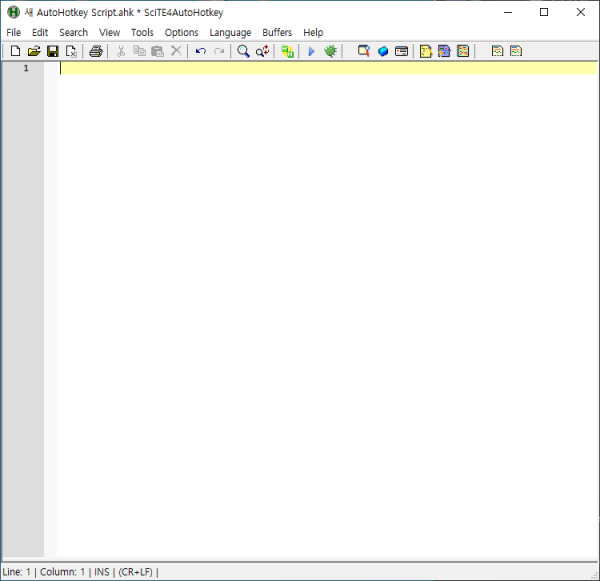Click the blue cube tool icon
This screenshot has width=600, height=581.
pos(383,51)
